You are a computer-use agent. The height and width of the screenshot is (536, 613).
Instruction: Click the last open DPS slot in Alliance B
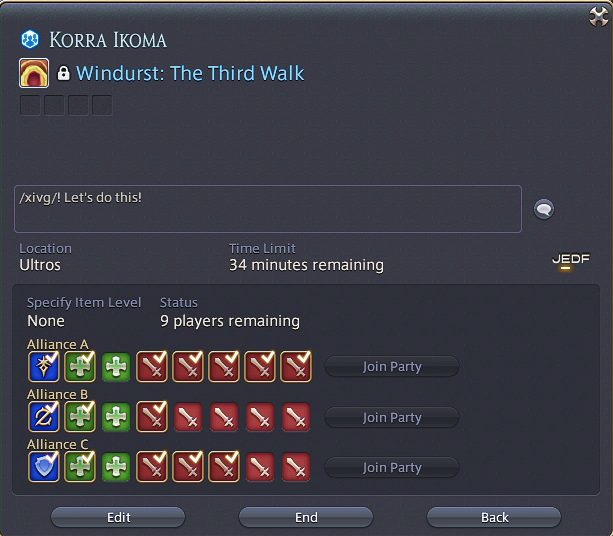click(296, 417)
